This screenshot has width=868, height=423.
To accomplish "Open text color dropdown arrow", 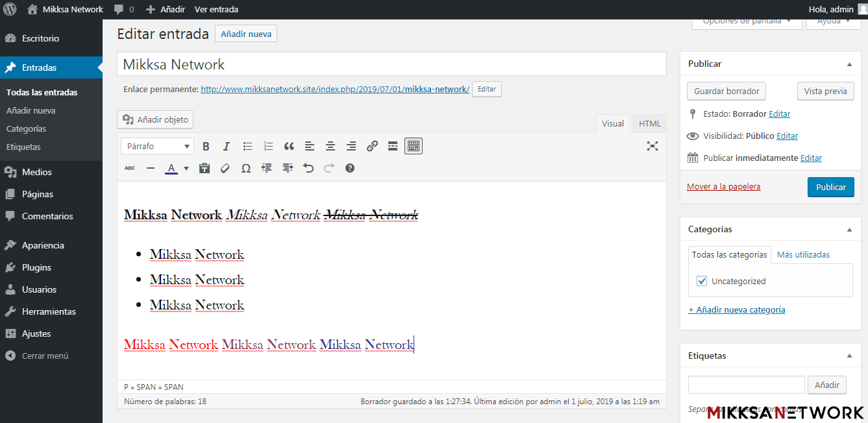I will pyautogui.click(x=186, y=169).
